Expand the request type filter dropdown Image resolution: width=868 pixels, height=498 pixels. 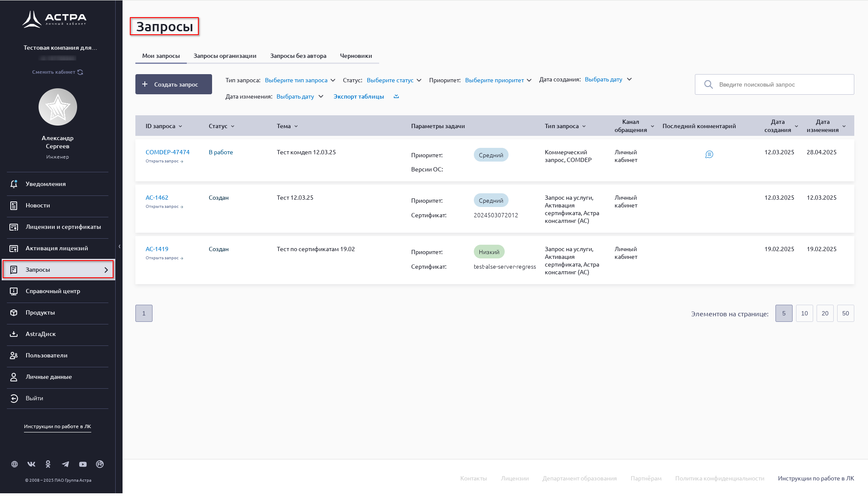pos(300,80)
